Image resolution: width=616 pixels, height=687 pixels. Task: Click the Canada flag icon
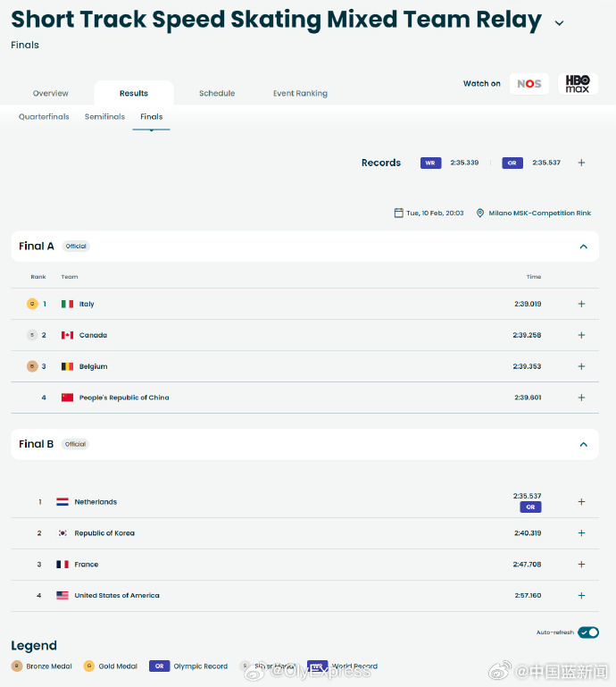tap(67, 335)
